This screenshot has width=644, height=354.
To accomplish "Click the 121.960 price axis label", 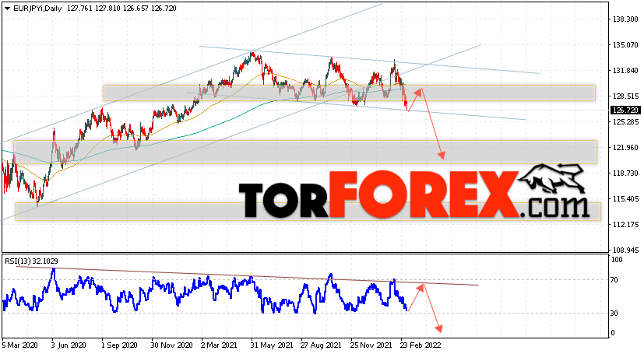I will click(625, 147).
